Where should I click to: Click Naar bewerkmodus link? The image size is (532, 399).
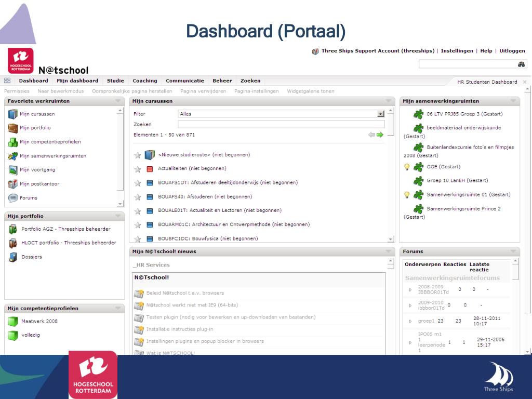61,91
